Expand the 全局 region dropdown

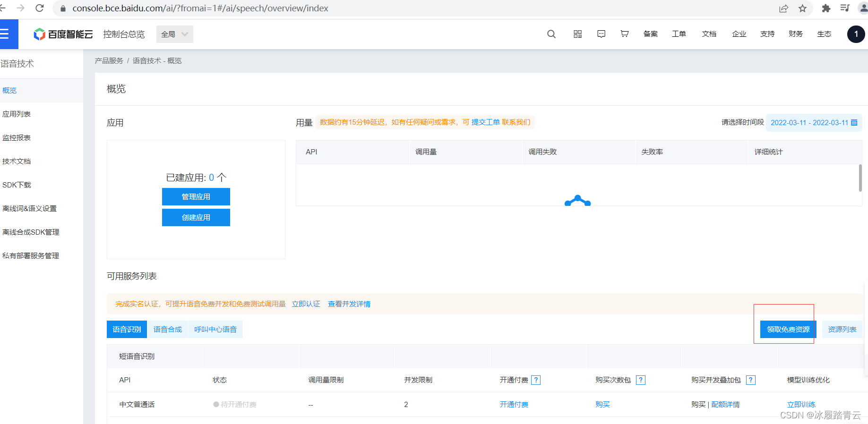click(175, 34)
